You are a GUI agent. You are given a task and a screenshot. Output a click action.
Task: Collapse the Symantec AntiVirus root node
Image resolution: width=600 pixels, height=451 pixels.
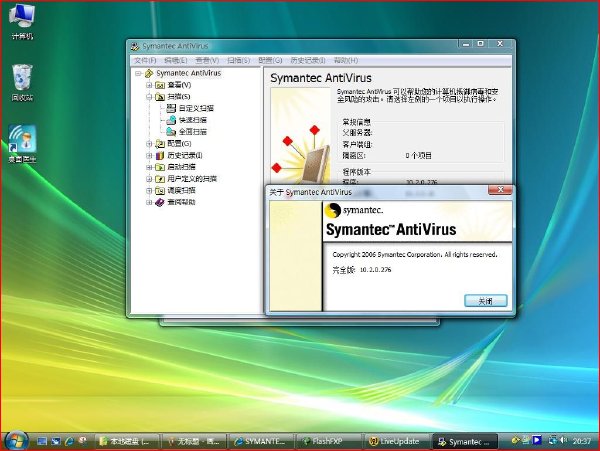(x=138, y=73)
